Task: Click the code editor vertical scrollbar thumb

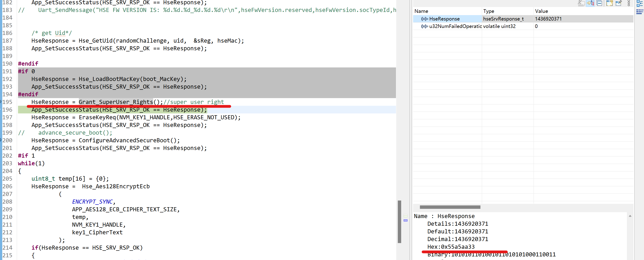Action: (400, 222)
